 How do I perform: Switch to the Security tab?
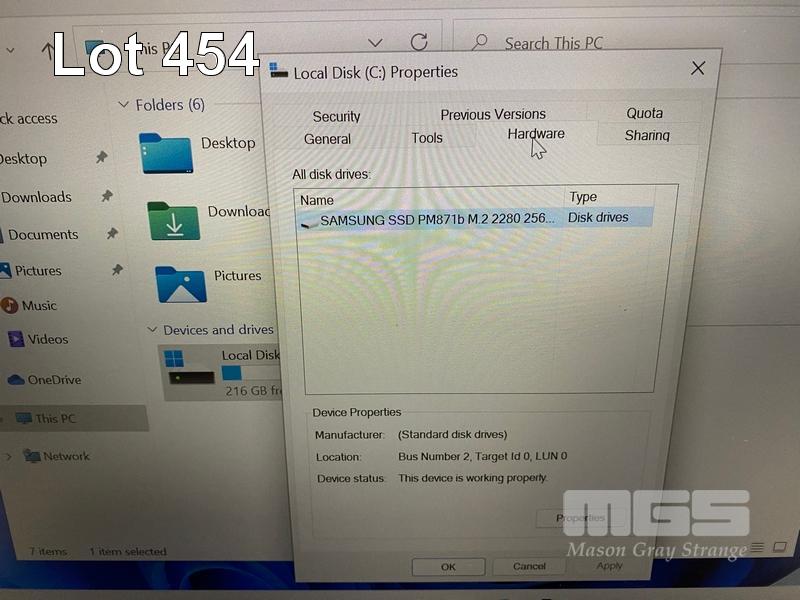pos(336,116)
